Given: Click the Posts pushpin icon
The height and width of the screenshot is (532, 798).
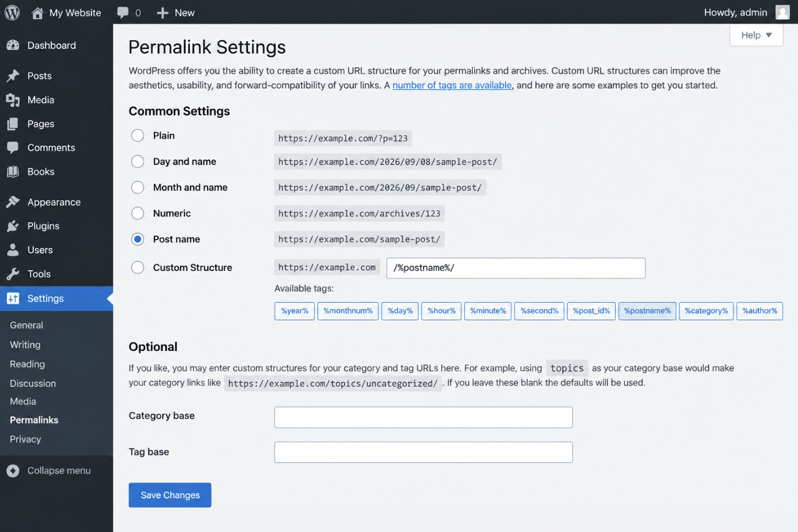Looking at the screenshot, I should [13, 75].
